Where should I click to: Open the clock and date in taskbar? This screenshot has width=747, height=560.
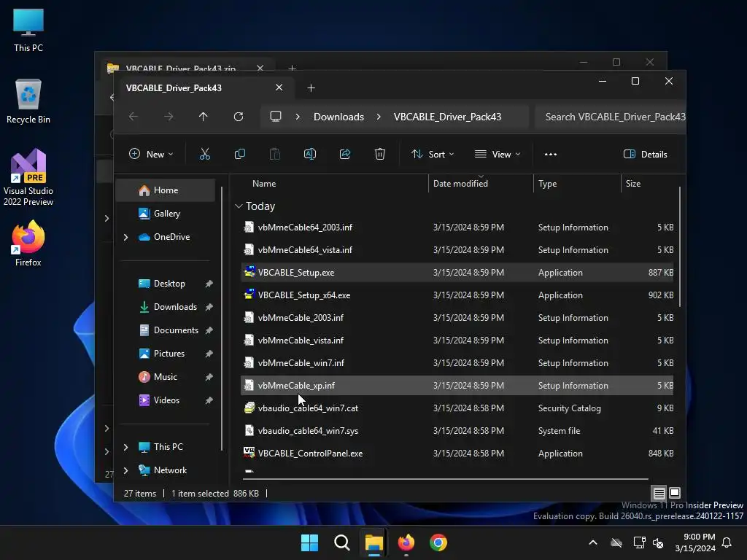[695, 542]
